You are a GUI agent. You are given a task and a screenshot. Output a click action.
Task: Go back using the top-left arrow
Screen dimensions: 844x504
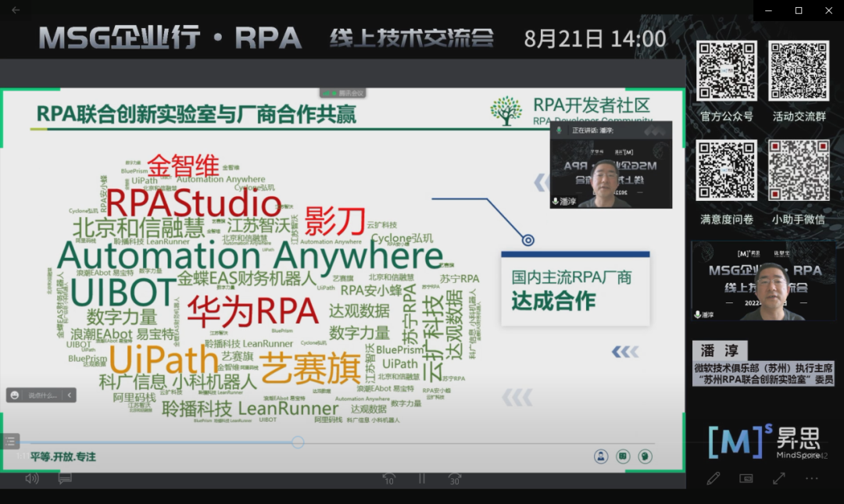(x=16, y=10)
